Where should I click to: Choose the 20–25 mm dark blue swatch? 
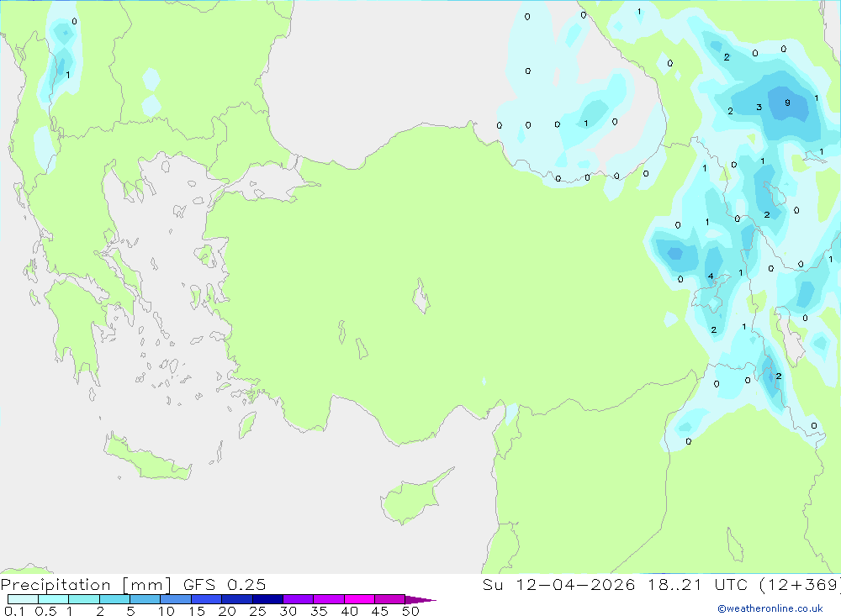[x=237, y=599]
